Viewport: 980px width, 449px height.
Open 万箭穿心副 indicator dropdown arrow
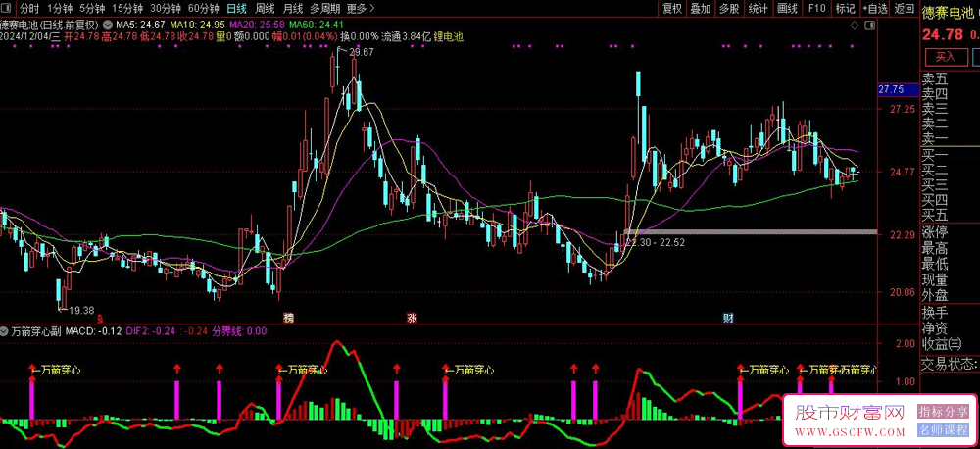5,330
